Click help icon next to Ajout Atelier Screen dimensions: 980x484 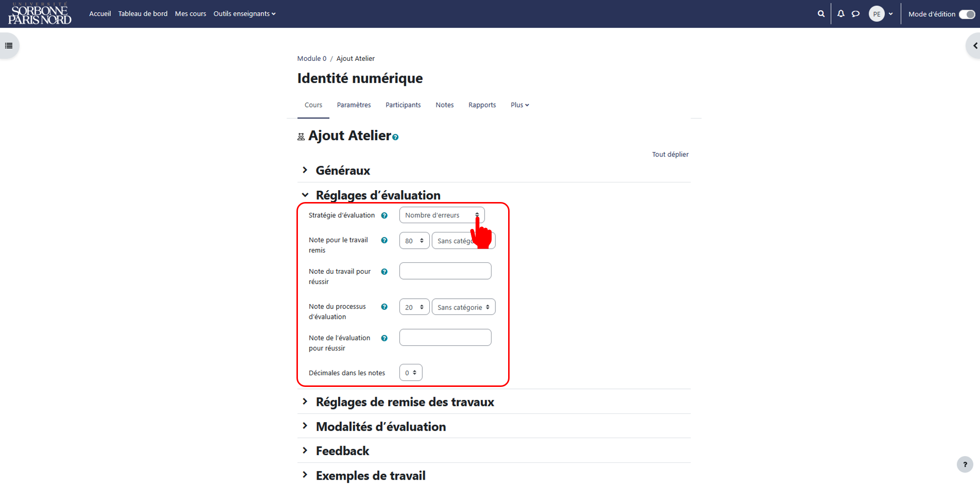[395, 137]
